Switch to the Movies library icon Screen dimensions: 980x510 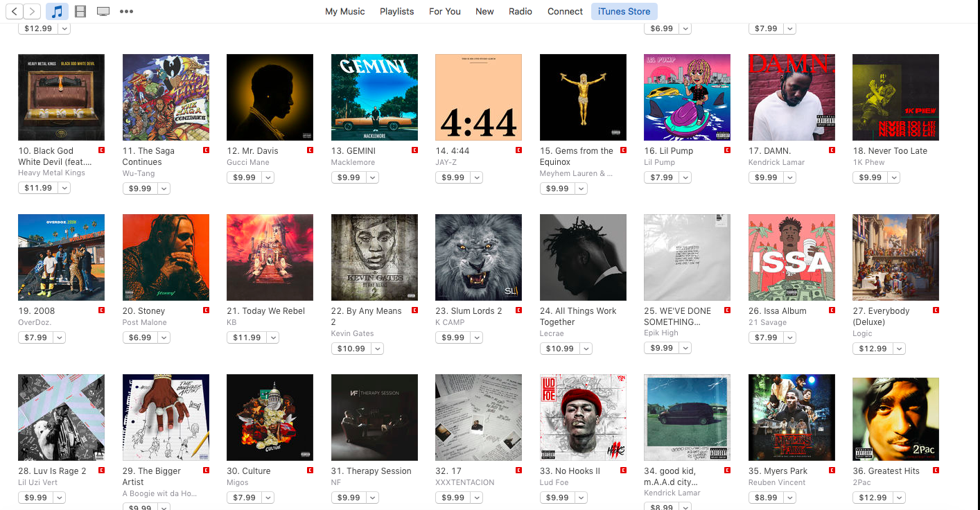[80, 11]
